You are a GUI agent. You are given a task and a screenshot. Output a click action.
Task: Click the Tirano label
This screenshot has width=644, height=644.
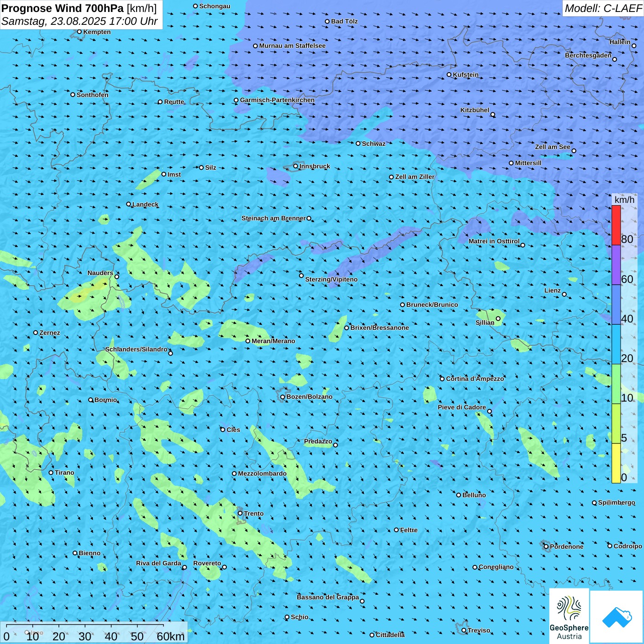[x=64, y=472]
